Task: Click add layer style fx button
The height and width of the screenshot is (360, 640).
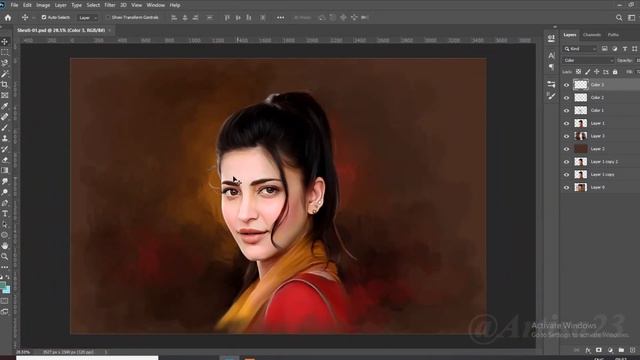Action: (588, 350)
